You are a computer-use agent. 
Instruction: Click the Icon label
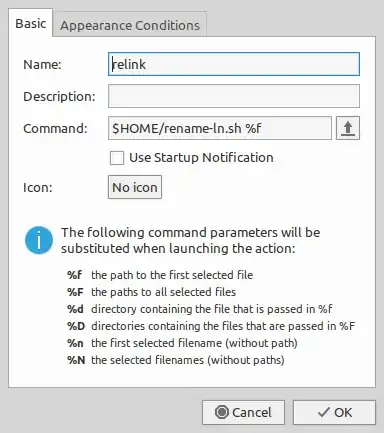(38, 188)
